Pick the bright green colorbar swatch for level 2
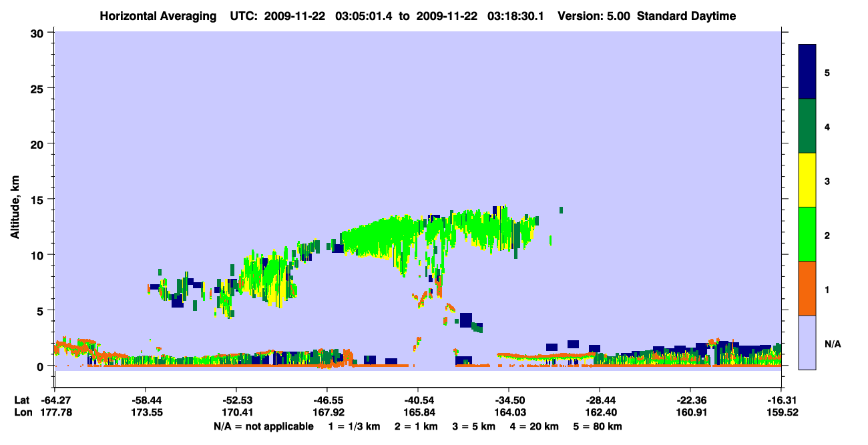The image size is (868, 445). tap(807, 234)
